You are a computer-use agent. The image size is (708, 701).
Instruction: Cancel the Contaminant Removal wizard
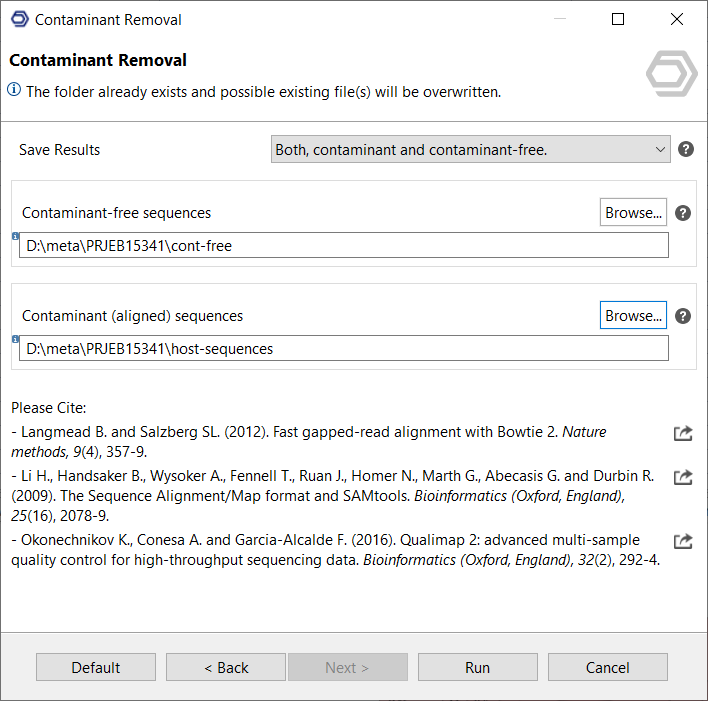coord(607,667)
